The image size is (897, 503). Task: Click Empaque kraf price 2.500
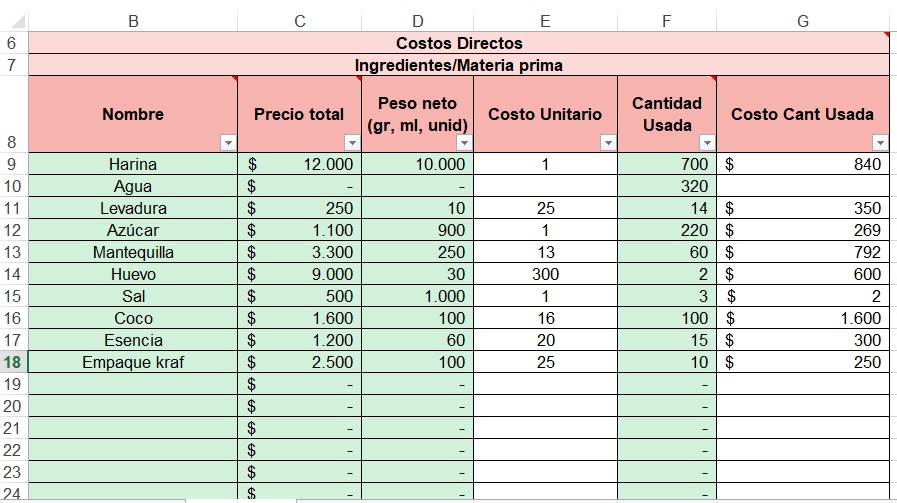(x=300, y=362)
